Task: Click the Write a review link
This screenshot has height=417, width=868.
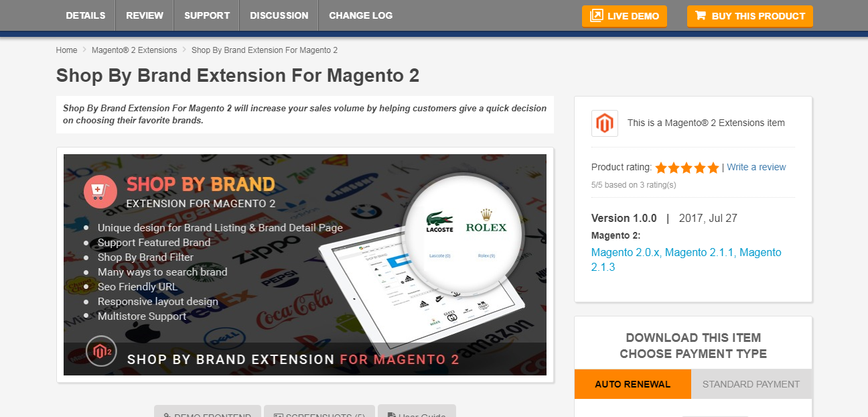Action: [x=756, y=167]
